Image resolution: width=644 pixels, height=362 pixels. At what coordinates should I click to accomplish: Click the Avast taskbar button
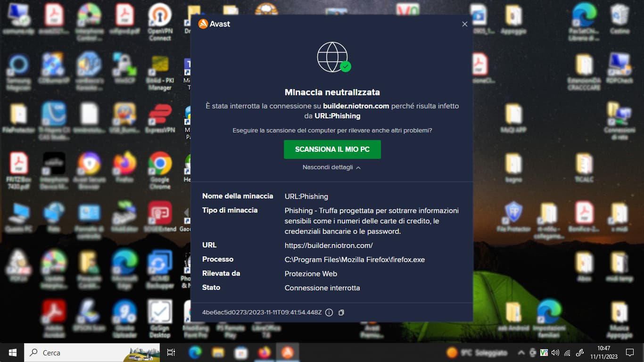[x=288, y=353]
